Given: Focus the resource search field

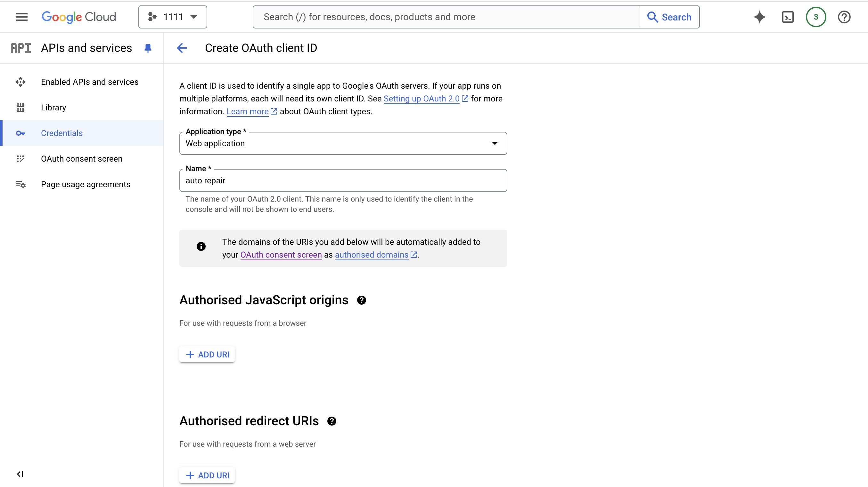Looking at the screenshot, I should coord(446,17).
